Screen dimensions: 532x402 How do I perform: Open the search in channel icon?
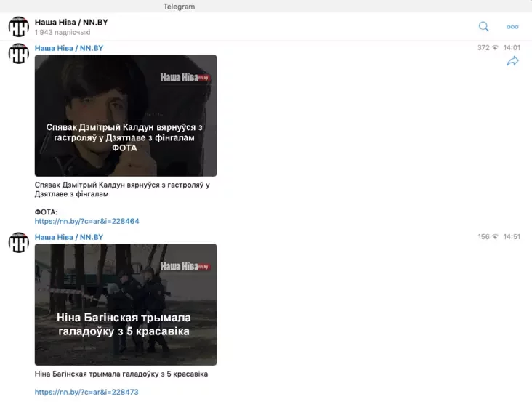tap(484, 26)
